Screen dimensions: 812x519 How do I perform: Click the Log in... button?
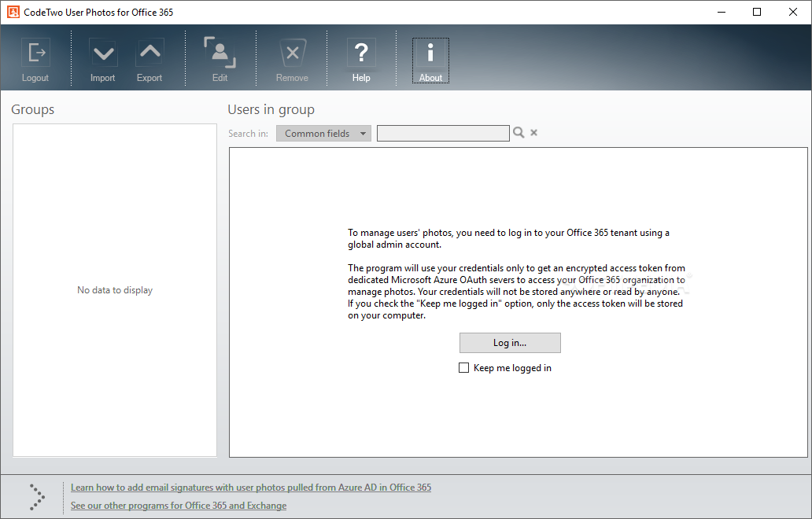(x=510, y=343)
